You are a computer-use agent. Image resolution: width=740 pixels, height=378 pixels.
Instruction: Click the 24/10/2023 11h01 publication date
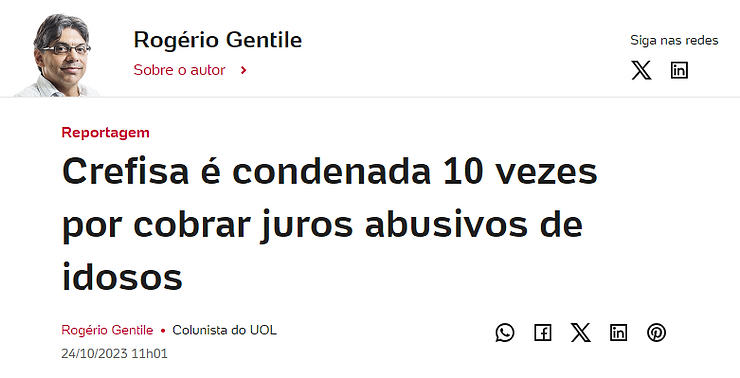click(x=114, y=353)
